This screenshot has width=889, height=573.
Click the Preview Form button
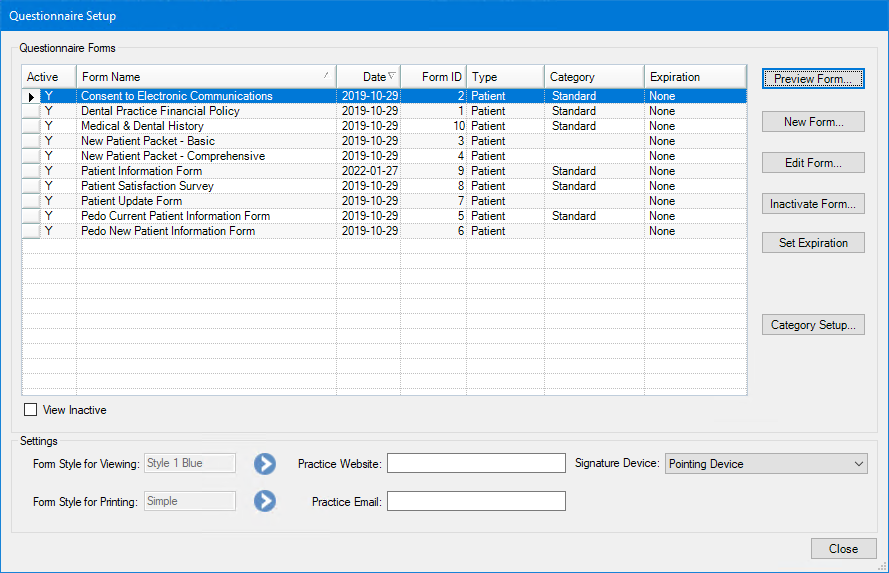(x=812, y=78)
